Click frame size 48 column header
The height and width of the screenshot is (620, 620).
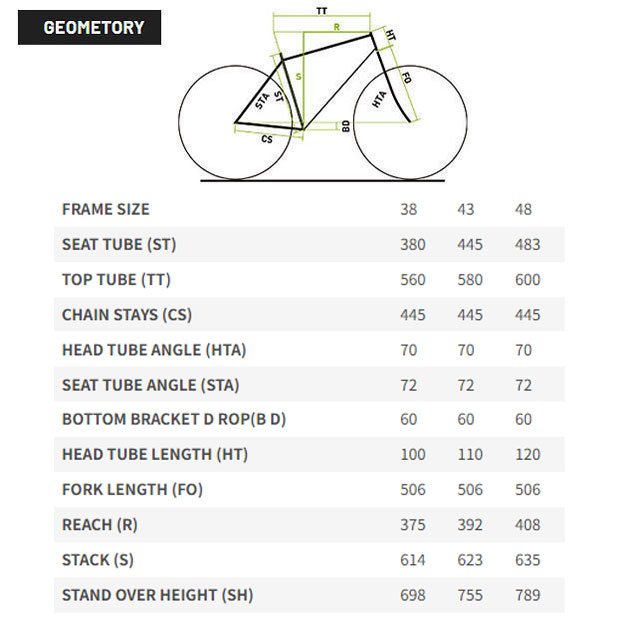click(x=523, y=210)
